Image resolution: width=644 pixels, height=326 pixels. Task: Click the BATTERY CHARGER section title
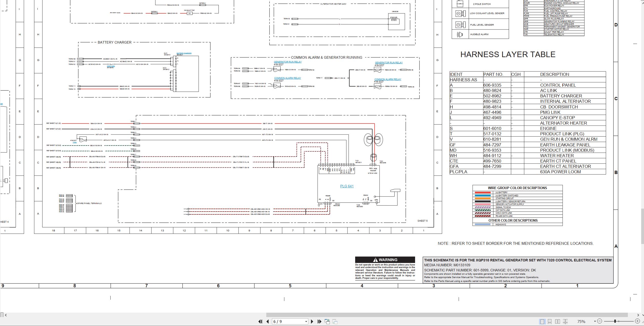(x=114, y=42)
